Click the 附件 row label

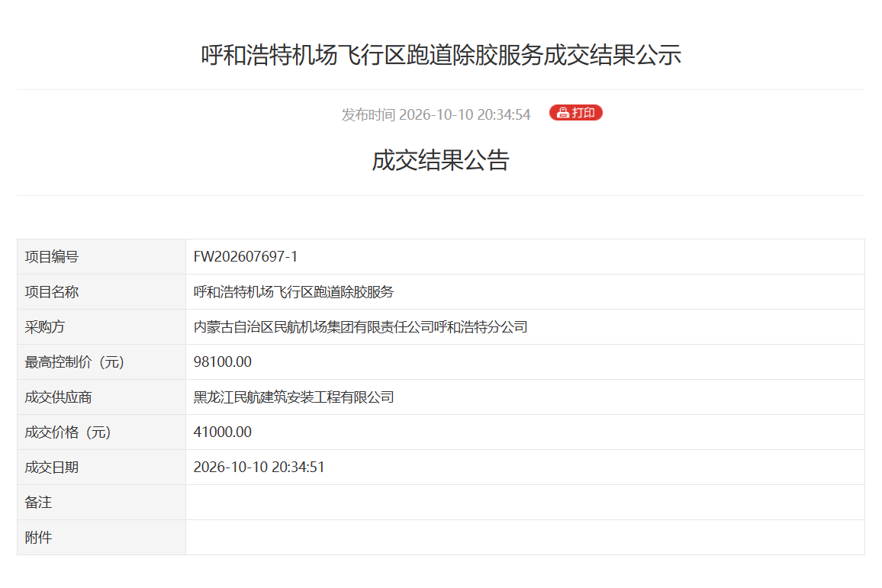[x=38, y=538]
